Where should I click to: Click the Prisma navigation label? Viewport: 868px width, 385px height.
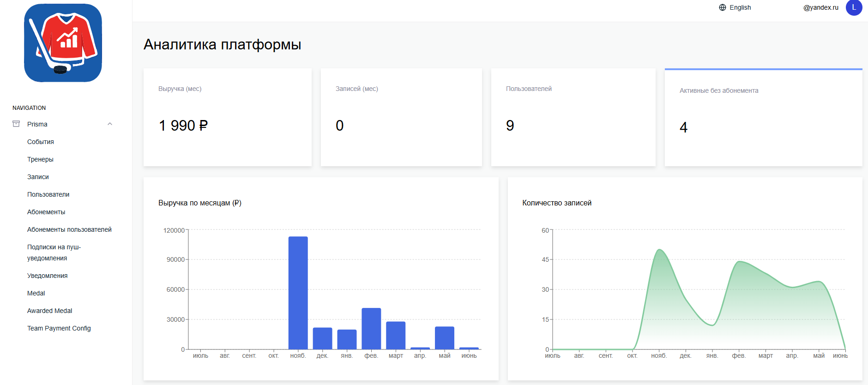click(37, 124)
